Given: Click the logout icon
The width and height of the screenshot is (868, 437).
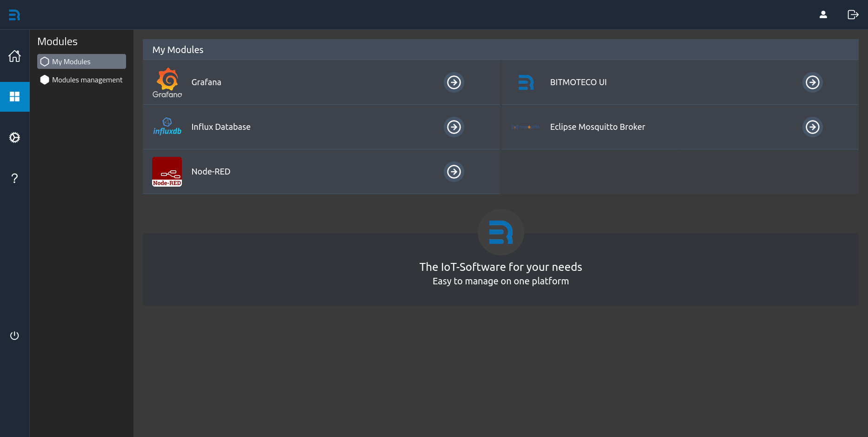Looking at the screenshot, I should (853, 15).
